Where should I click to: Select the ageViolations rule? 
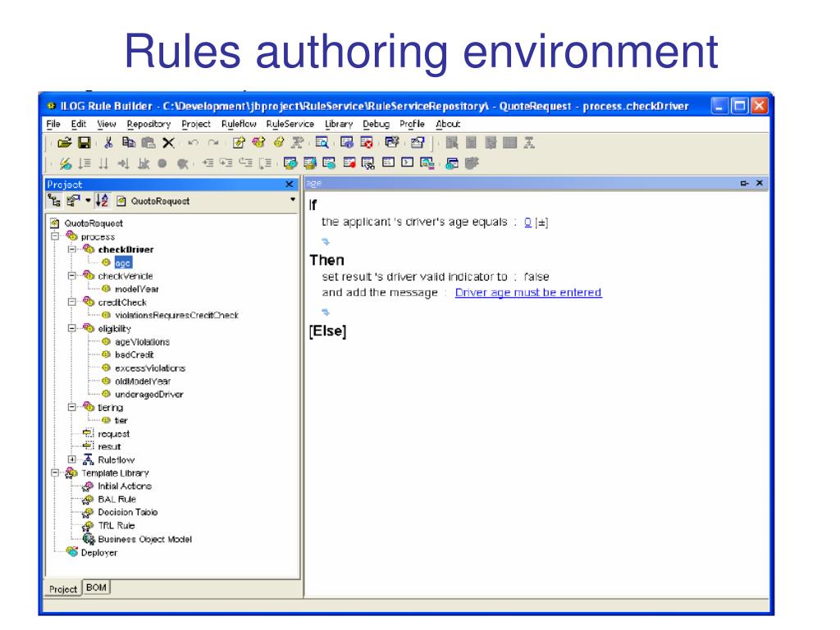coord(142,342)
